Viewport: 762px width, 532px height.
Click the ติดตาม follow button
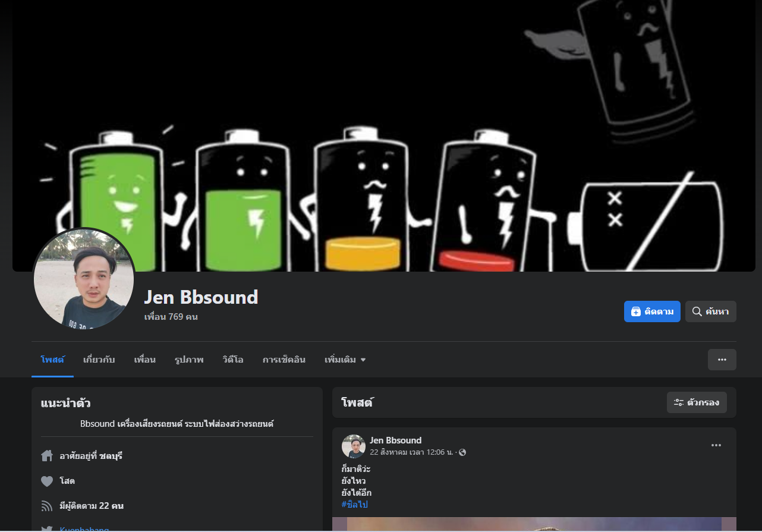[x=652, y=311]
